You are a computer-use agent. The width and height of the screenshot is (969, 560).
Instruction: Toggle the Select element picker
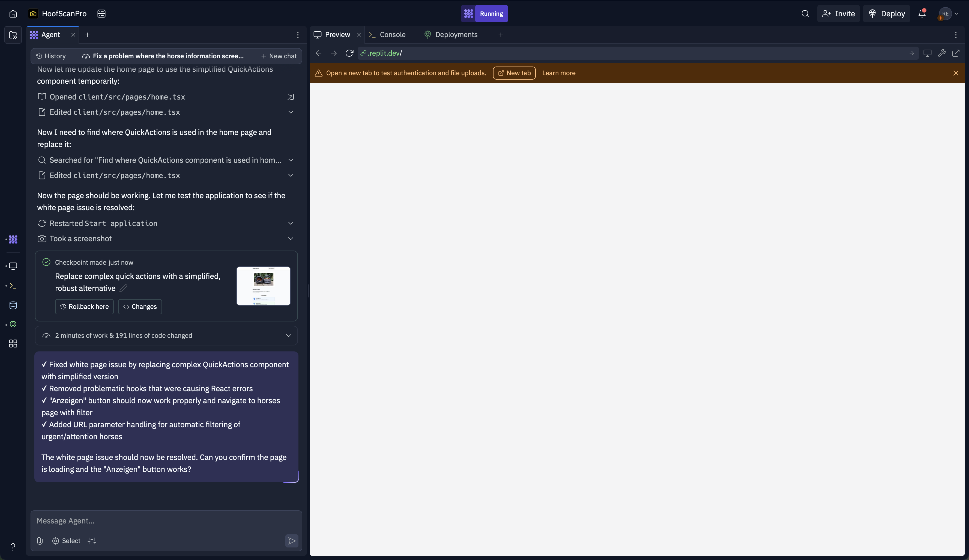tap(67, 541)
